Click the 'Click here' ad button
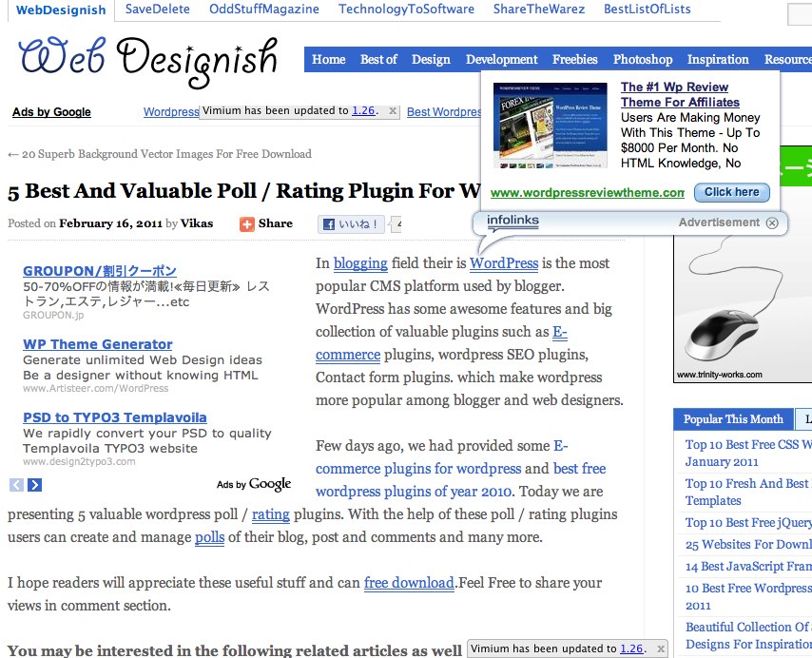The width and height of the screenshot is (812, 658). pos(732,192)
